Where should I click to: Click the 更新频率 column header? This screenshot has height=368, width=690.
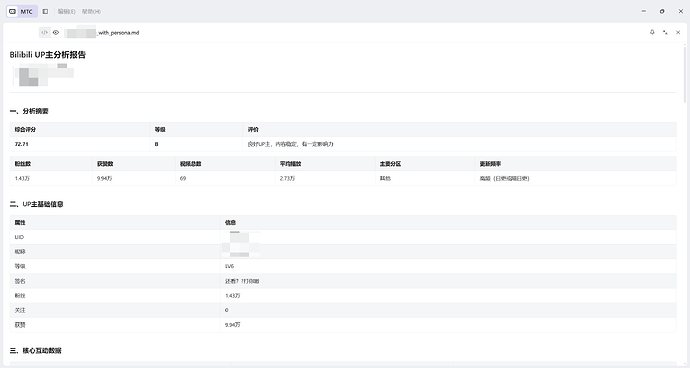490,164
